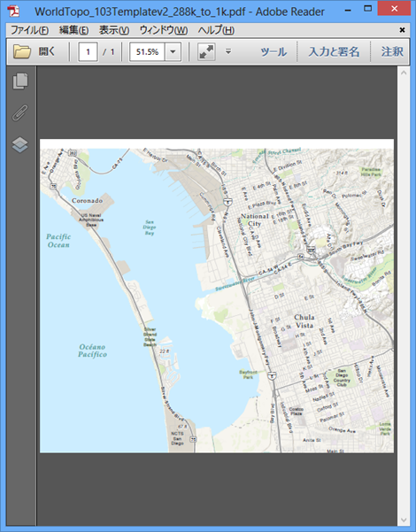
Task: Open the page thumbnails panel icon
Action: tap(20, 81)
